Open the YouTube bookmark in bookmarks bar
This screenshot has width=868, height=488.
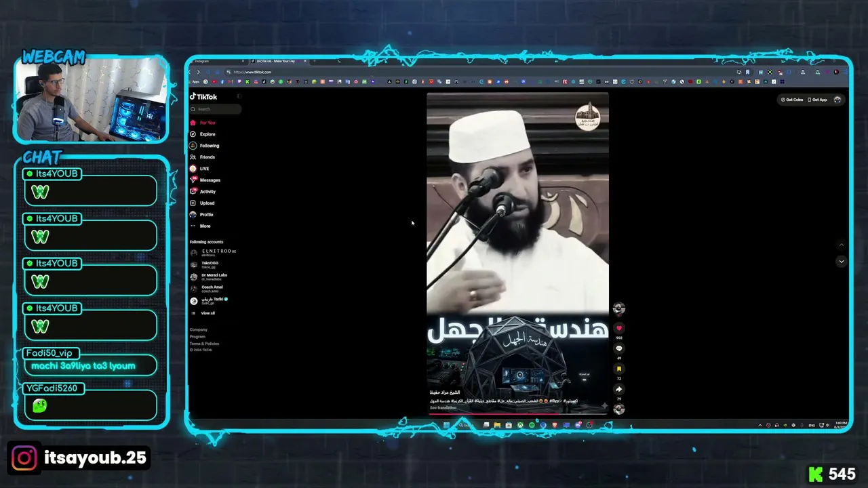tap(214, 82)
